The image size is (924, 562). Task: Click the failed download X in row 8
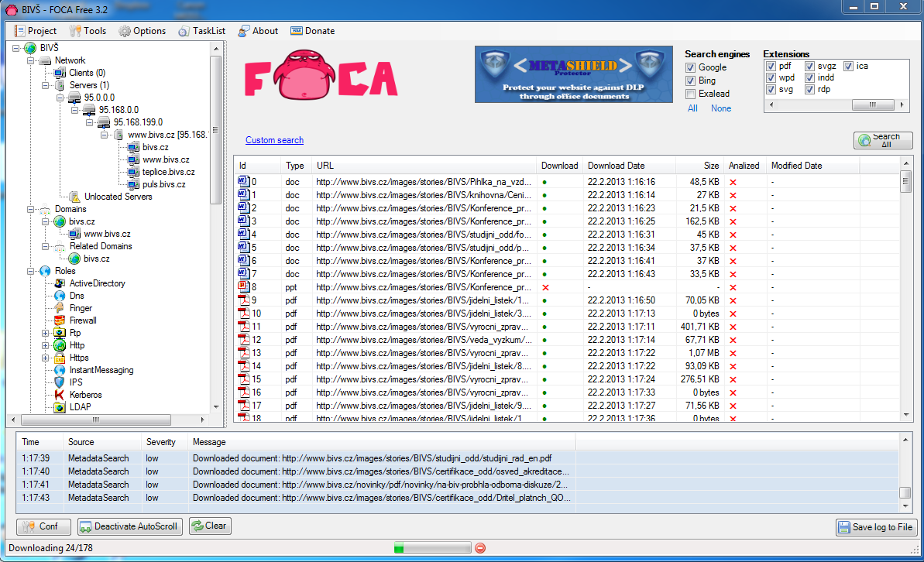click(545, 287)
